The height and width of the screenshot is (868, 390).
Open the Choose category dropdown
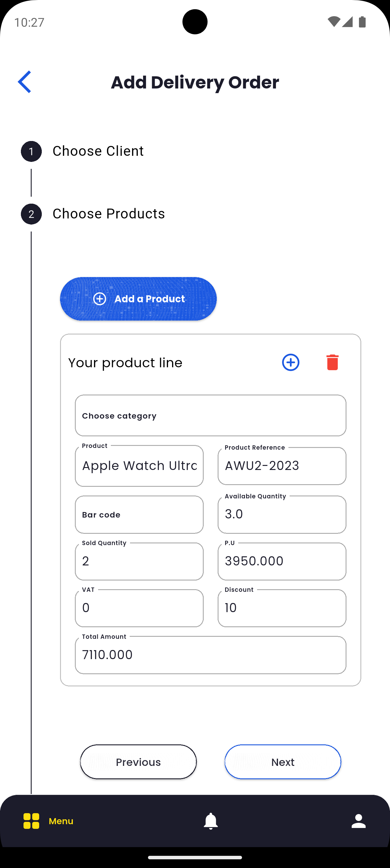click(211, 415)
